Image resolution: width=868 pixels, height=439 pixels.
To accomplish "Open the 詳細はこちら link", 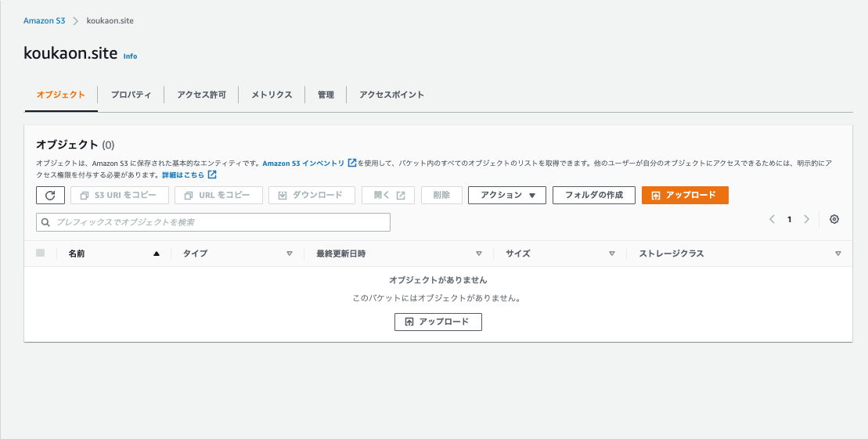I will tap(183, 175).
